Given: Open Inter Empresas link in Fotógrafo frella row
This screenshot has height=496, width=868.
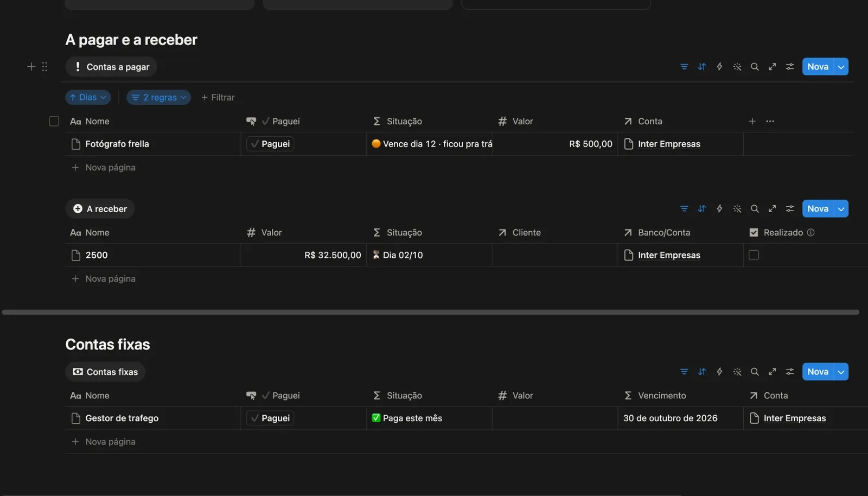Looking at the screenshot, I should pyautogui.click(x=669, y=144).
